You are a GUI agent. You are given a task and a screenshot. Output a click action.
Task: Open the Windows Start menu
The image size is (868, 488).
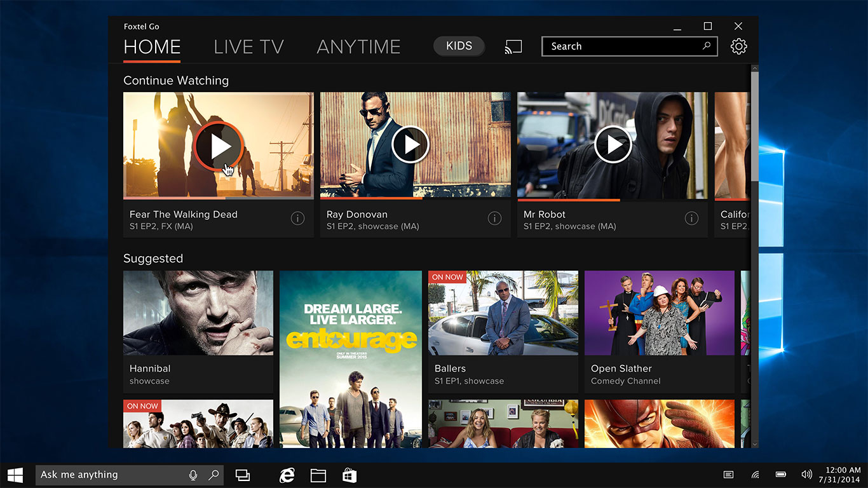15,475
